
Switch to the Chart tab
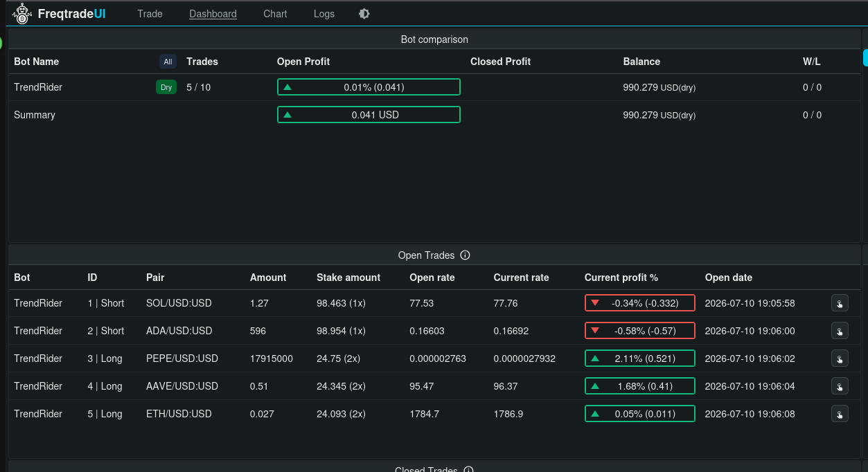point(275,14)
